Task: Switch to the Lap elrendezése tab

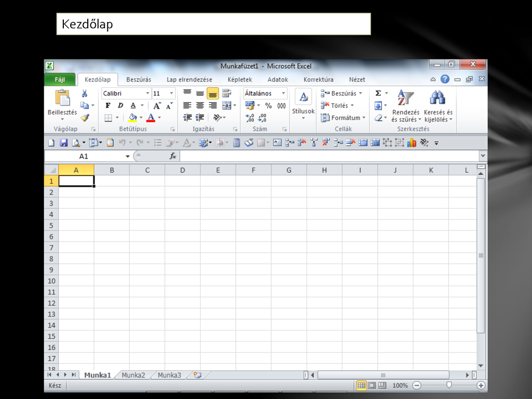Action: point(189,79)
